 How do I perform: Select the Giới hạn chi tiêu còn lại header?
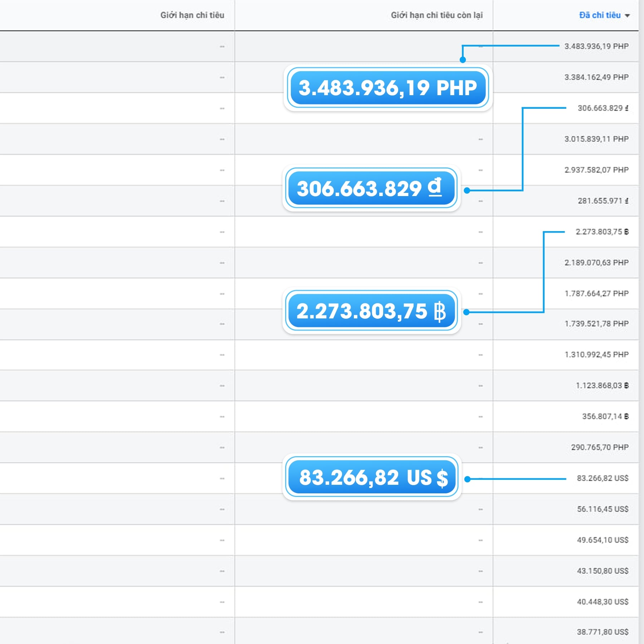coord(436,15)
